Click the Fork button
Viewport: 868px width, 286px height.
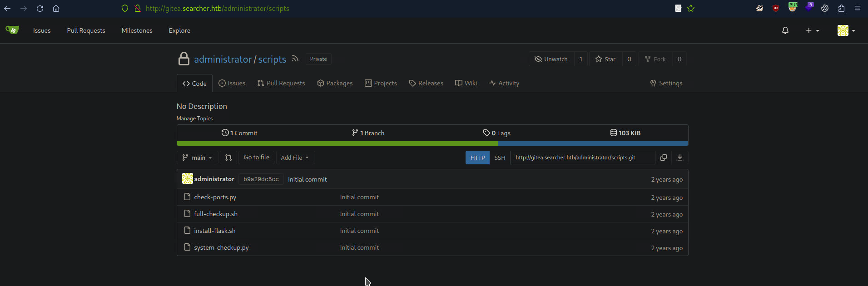pos(655,59)
